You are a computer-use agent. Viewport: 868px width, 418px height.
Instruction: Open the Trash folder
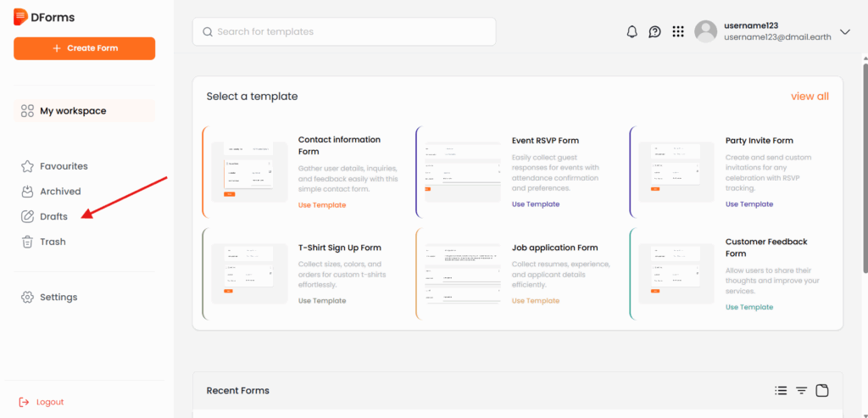(53, 242)
